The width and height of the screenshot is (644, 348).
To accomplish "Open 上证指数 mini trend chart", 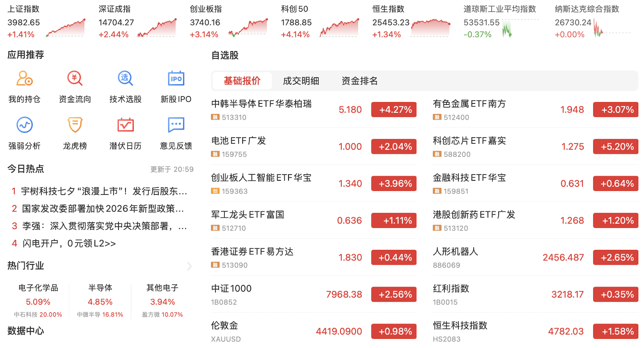I will (66, 28).
